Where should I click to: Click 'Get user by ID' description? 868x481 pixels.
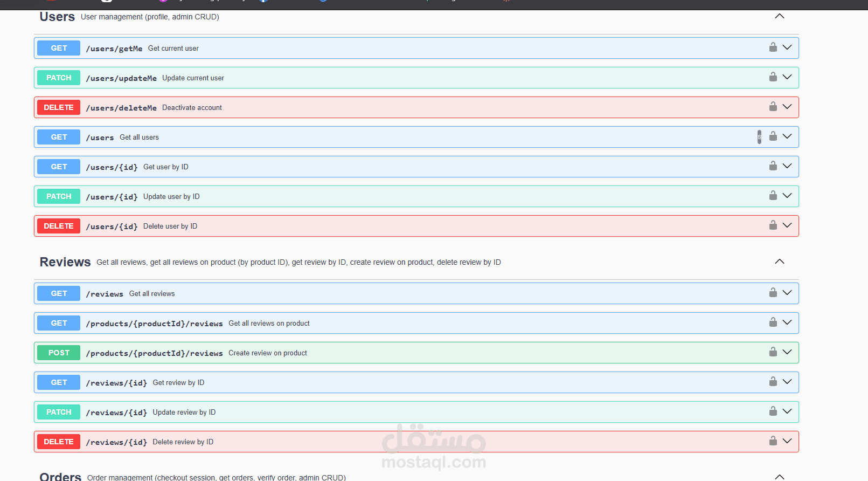(166, 167)
